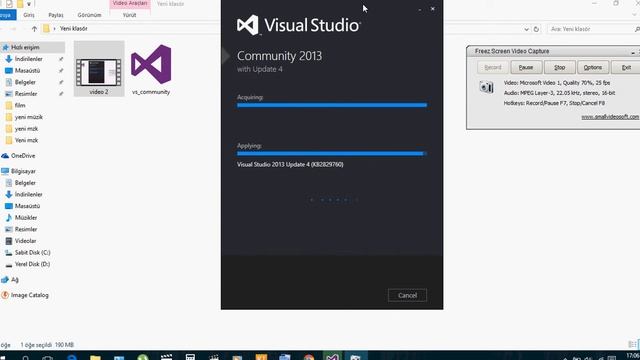Cancel the Visual Studio installation
The image size is (640, 360).
407,295
